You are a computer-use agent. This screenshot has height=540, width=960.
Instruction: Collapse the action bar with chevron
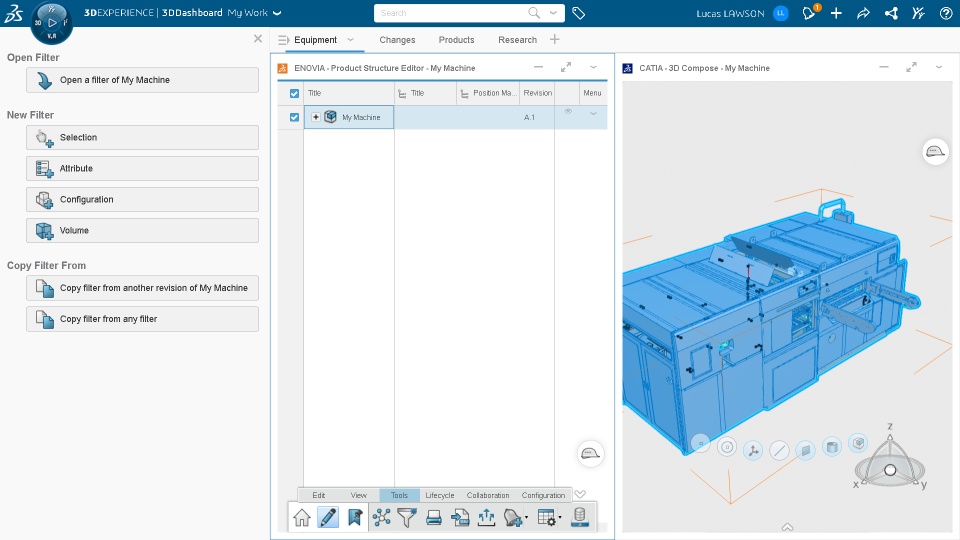pyautogui.click(x=580, y=495)
